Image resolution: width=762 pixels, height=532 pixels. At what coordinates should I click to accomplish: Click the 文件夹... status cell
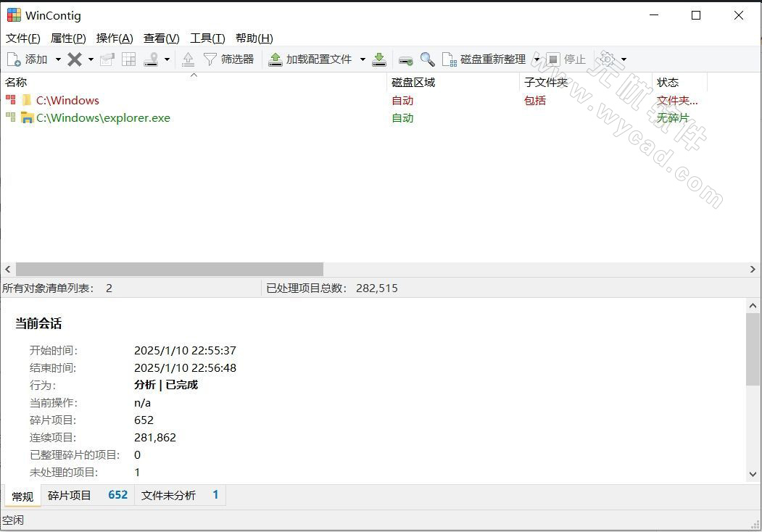click(x=677, y=101)
